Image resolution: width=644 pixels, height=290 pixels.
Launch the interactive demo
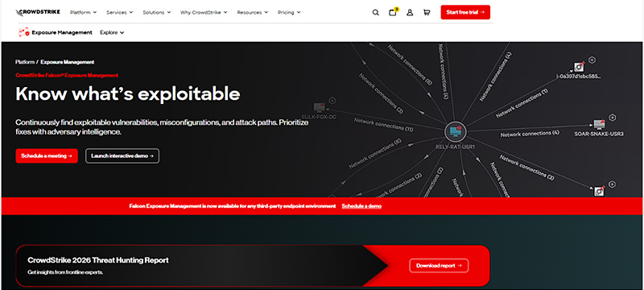122,156
